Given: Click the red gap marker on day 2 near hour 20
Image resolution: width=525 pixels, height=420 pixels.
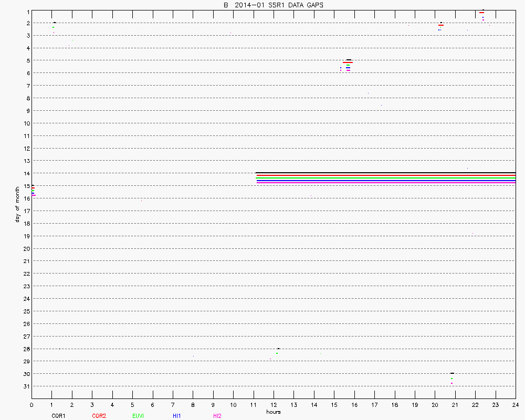Looking at the screenshot, I should pos(441,25).
